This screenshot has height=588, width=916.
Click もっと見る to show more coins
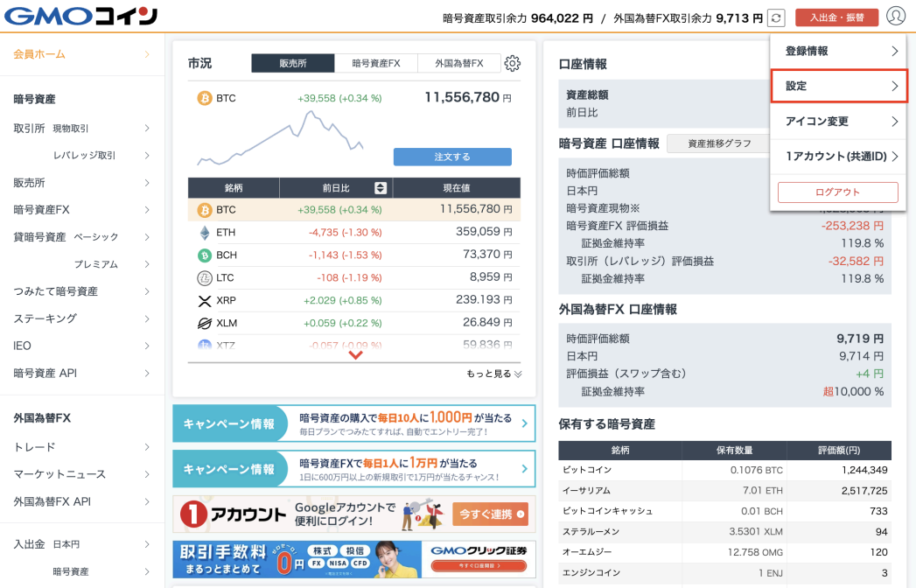[493, 374]
